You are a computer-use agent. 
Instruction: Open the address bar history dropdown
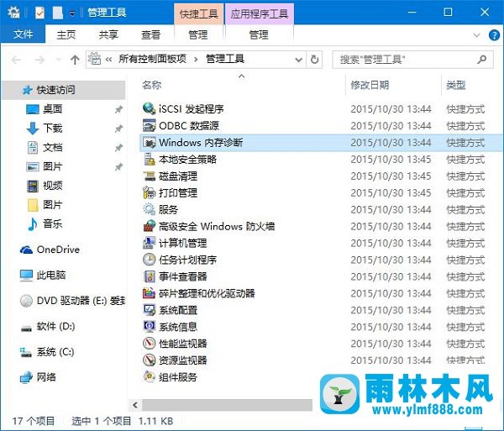(298, 60)
